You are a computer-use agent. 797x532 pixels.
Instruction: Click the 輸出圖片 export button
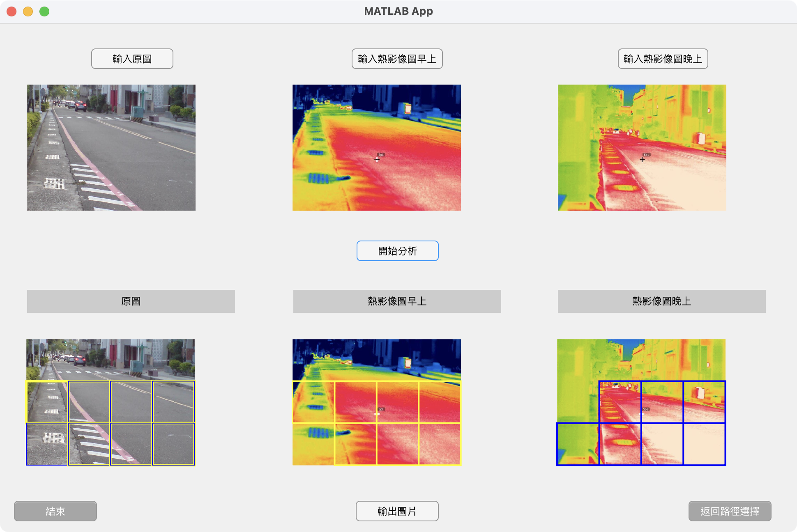pos(397,511)
